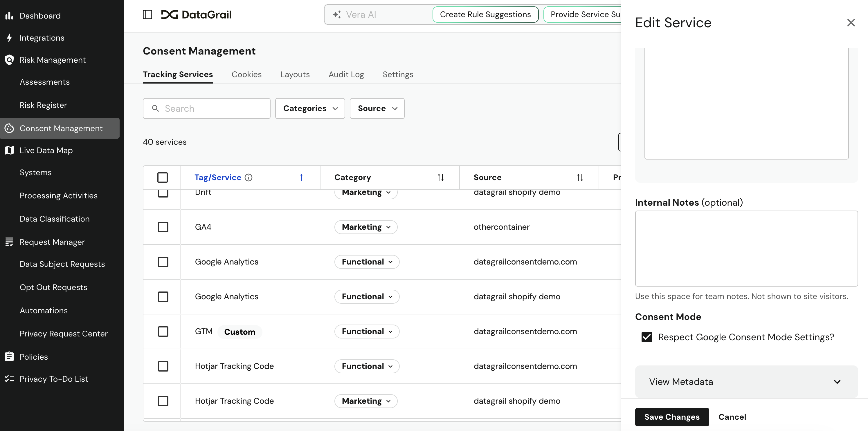868x431 pixels.
Task: Sort table by Category column arrows
Action: (440, 178)
